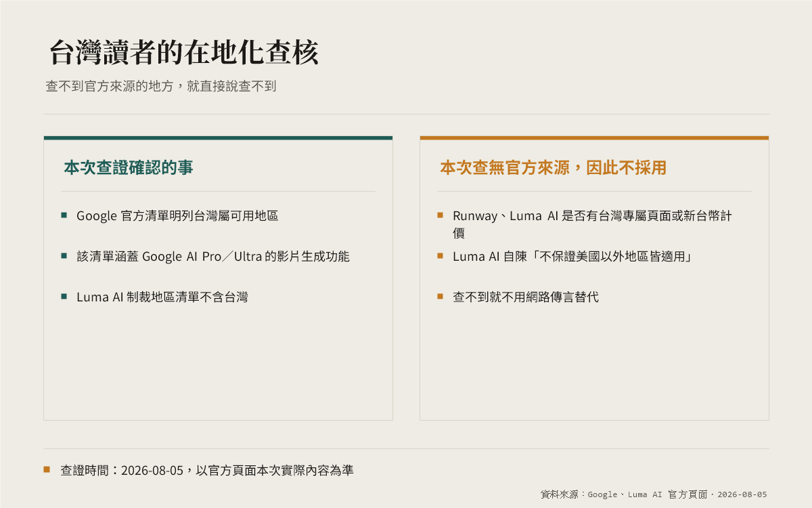
Task: Select the heading 本次查證確認的事
Action: pyautogui.click(x=129, y=168)
